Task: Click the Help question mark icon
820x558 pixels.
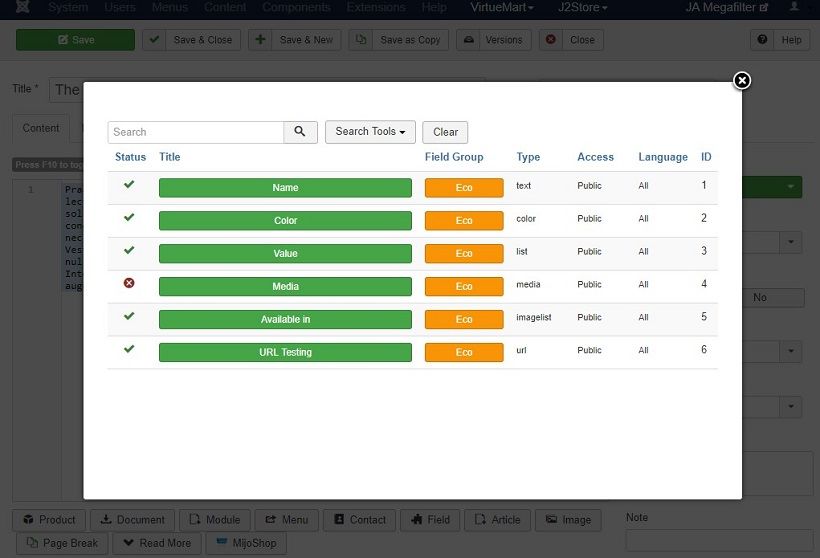Action: (762, 40)
